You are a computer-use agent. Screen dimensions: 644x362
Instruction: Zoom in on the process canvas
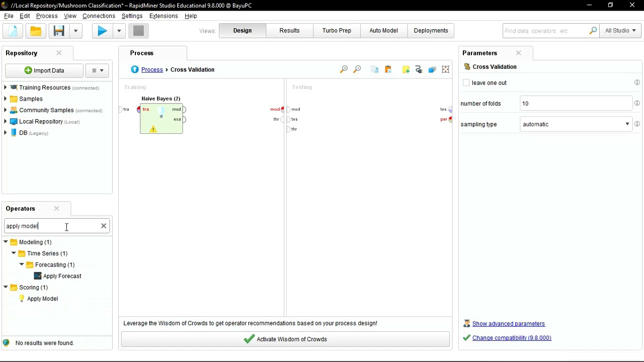[344, 70]
